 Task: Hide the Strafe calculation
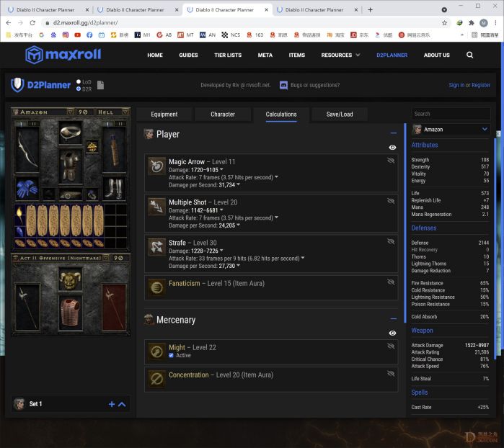click(391, 241)
